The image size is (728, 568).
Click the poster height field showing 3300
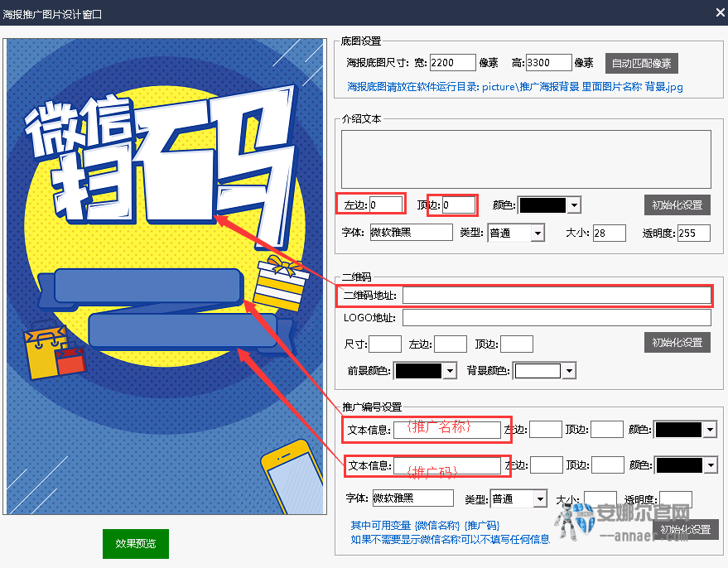point(549,63)
